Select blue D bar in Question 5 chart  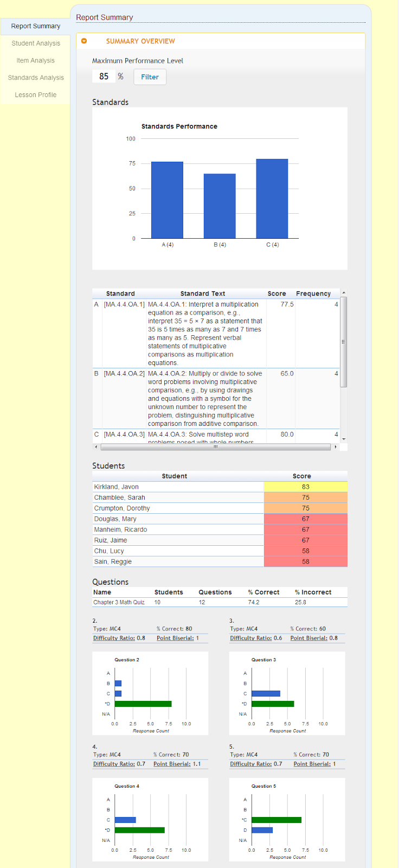(262, 830)
